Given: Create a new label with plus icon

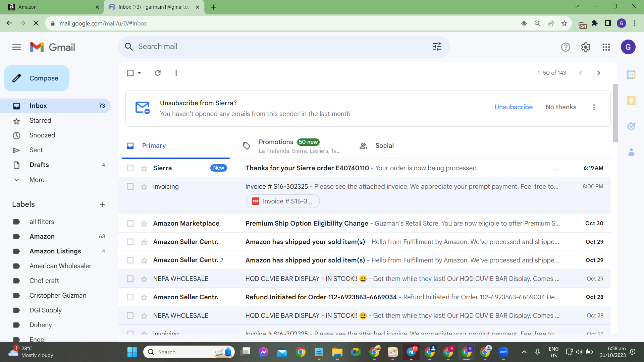Looking at the screenshot, I should pyautogui.click(x=102, y=204).
